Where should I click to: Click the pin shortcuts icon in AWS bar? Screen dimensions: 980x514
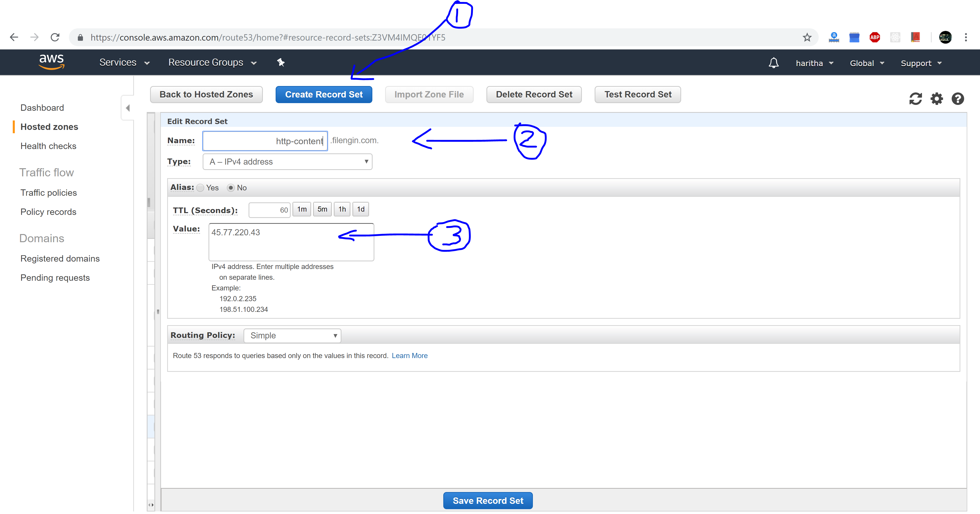coord(281,62)
